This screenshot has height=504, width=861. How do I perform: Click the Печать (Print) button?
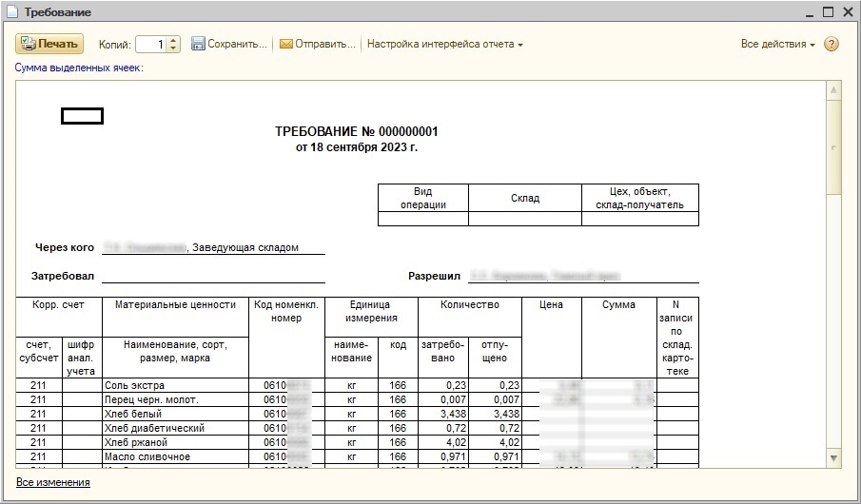[49, 44]
